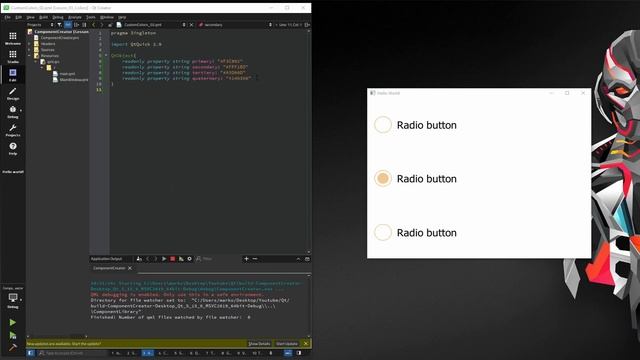Image resolution: width=640 pixels, height=360 pixels.
Task: Go forward with editor right arrow
Action: (x=101, y=24)
